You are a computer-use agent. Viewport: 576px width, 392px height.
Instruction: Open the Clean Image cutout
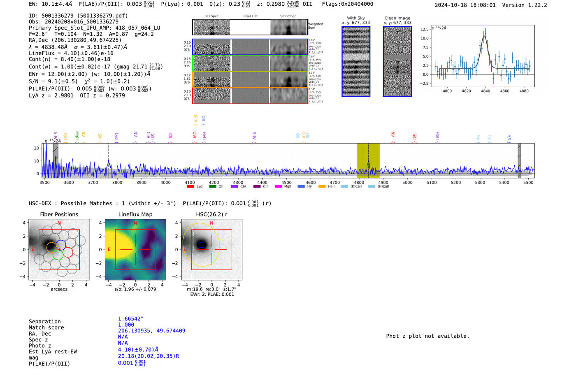[x=397, y=61]
